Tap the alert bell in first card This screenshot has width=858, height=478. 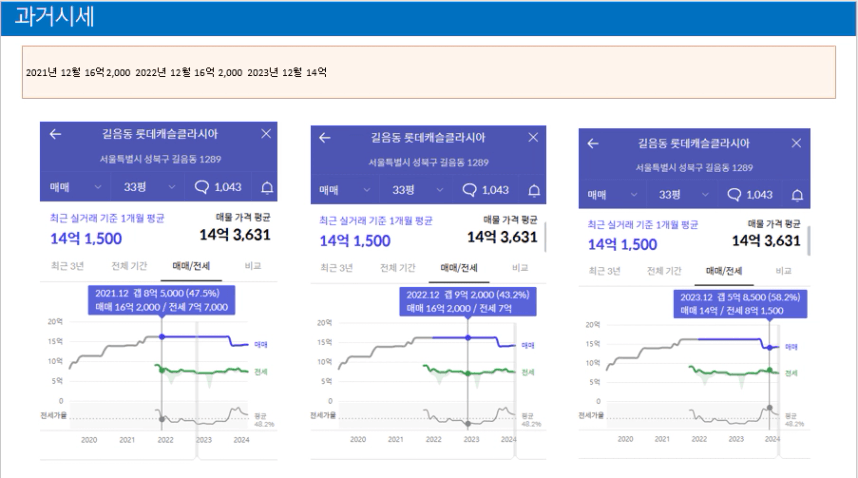click(267, 188)
